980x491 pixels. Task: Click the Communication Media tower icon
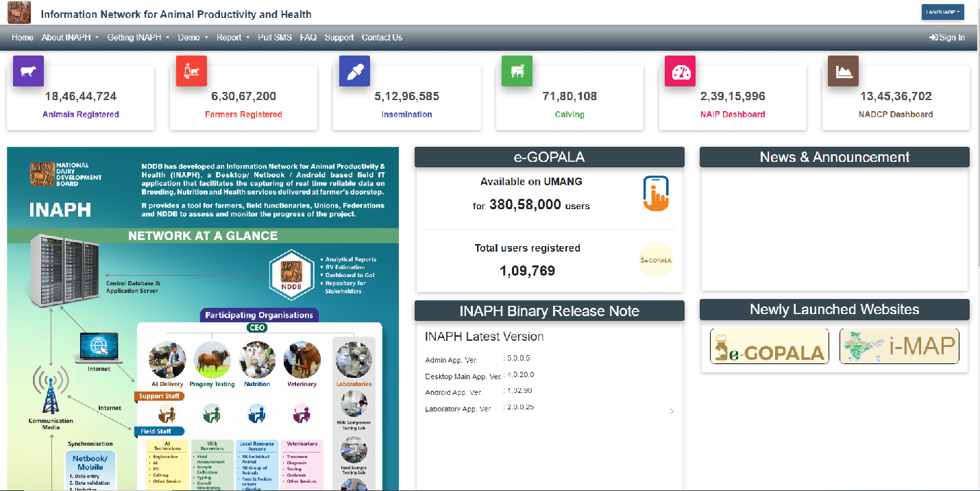[x=51, y=390]
